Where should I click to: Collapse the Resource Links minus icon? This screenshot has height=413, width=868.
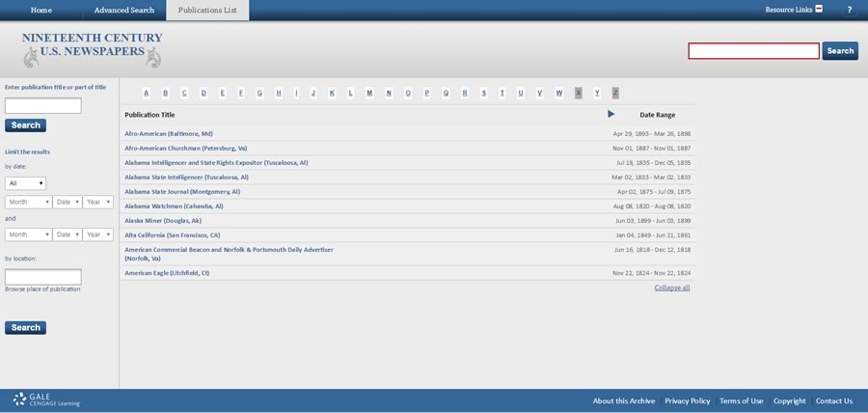click(x=819, y=10)
